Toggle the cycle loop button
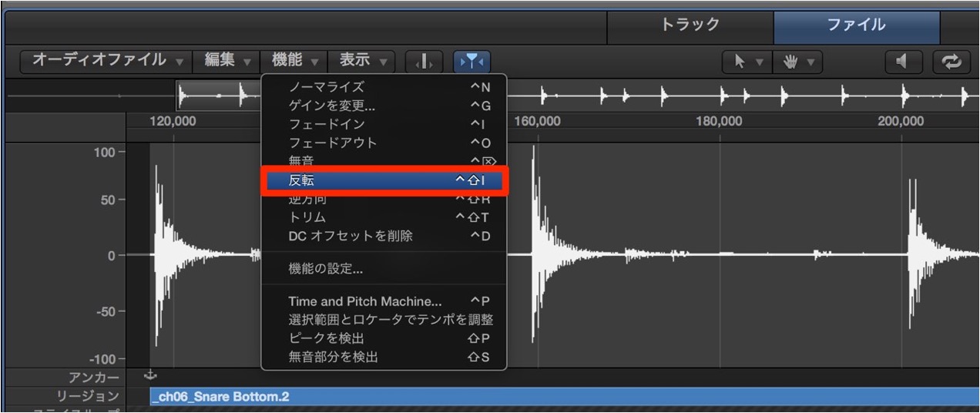The width and height of the screenshot is (980, 413). coord(951,62)
